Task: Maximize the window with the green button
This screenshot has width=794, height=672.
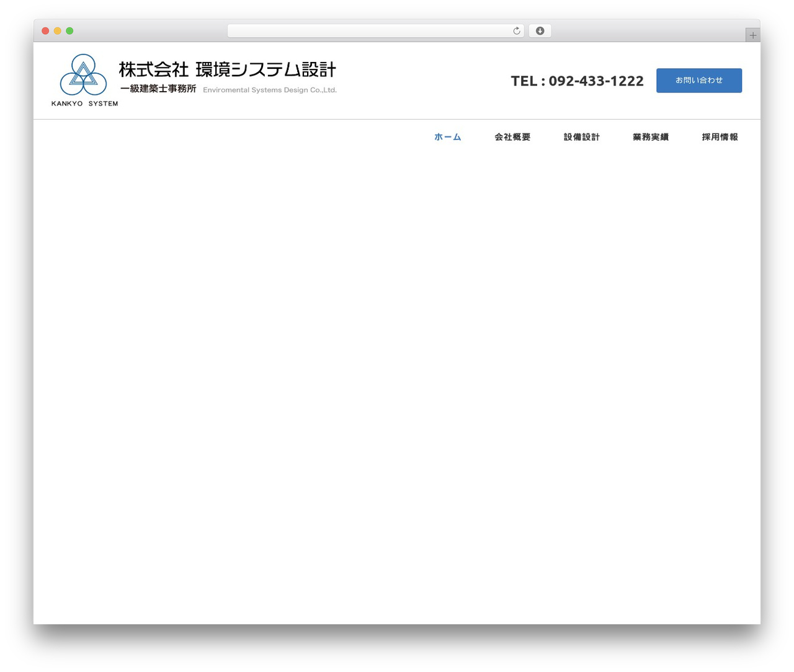Action: [69, 31]
